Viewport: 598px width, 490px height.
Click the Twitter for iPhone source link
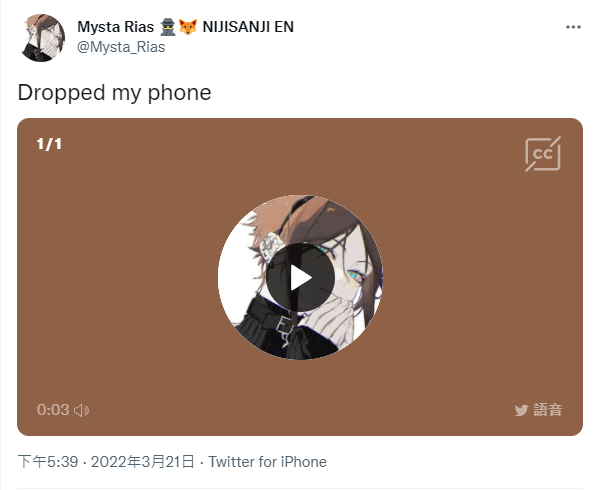(267, 462)
